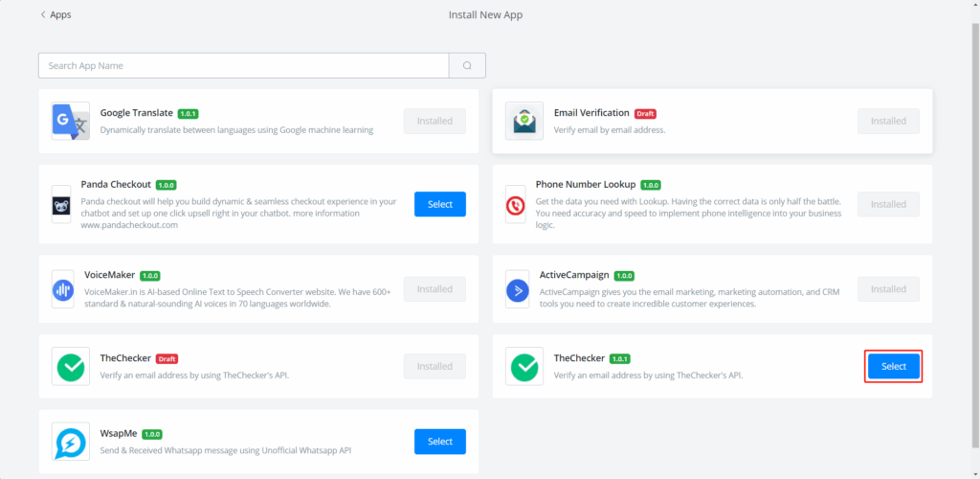Viewport: 980px width, 479px height.
Task: Click the VoiceMaker app icon
Action: click(63, 289)
